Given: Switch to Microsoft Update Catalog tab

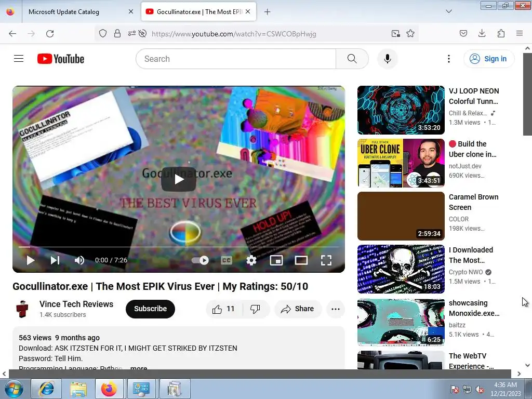Looking at the screenshot, I should 79,12.
